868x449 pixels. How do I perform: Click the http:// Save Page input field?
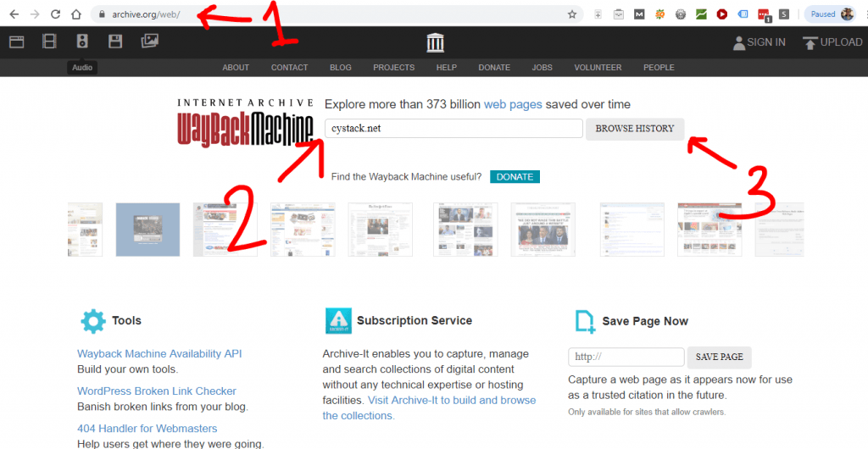click(x=626, y=357)
